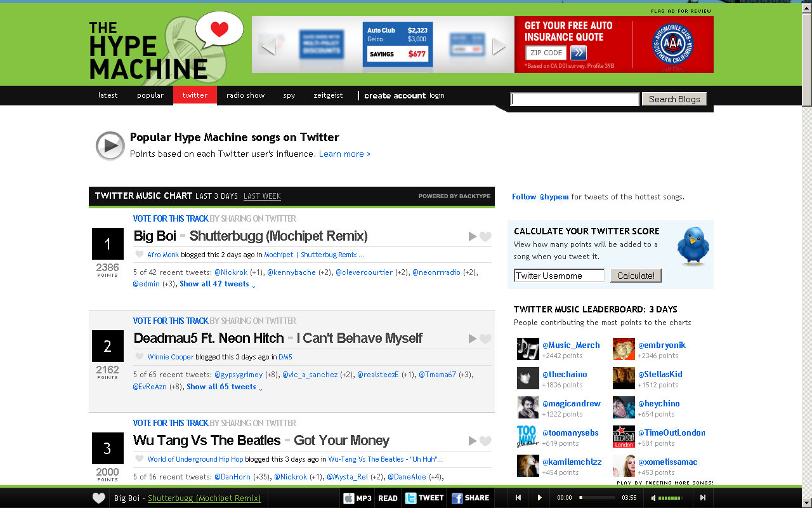Submit the ZIP code arrow button in the ad

coord(578,53)
